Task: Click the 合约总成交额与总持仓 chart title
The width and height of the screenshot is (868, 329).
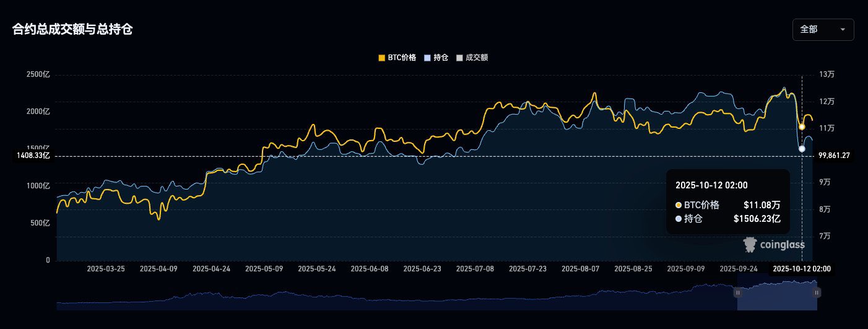Action: click(x=72, y=29)
